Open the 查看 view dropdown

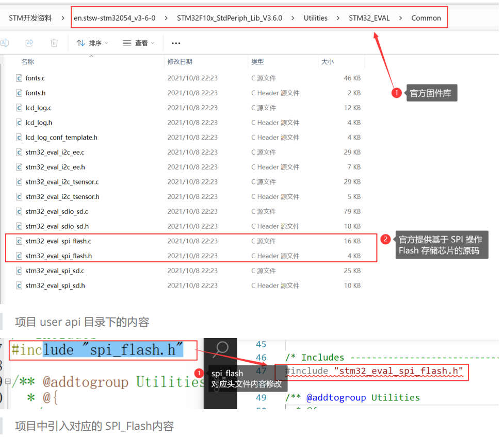pyautogui.click(x=139, y=43)
